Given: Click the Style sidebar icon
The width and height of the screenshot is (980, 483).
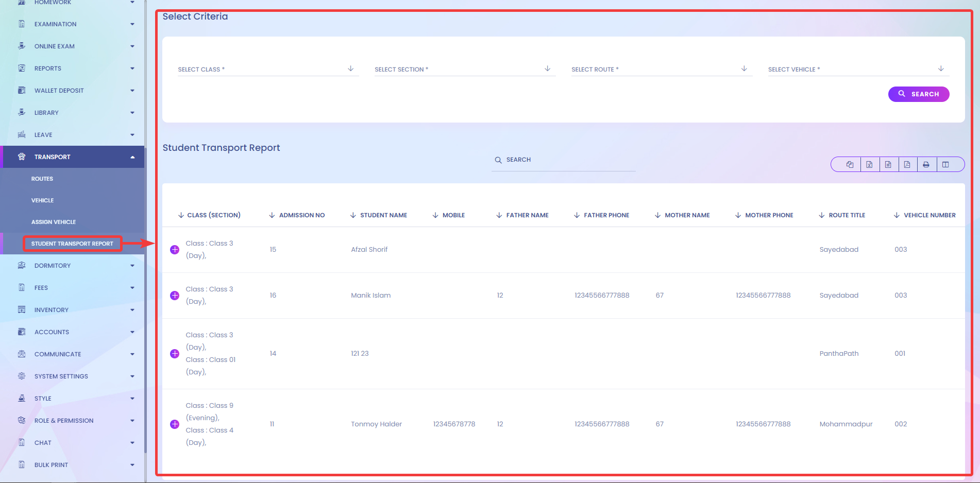Looking at the screenshot, I should (22, 398).
